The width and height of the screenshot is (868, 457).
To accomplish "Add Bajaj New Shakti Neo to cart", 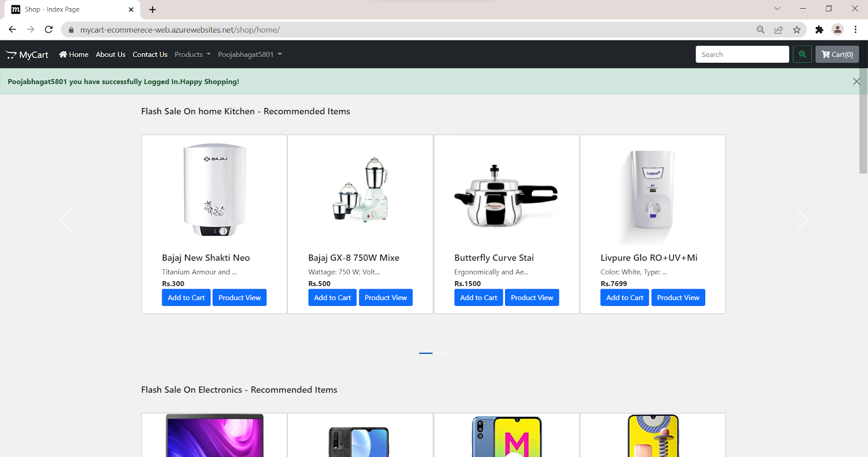I will [186, 297].
